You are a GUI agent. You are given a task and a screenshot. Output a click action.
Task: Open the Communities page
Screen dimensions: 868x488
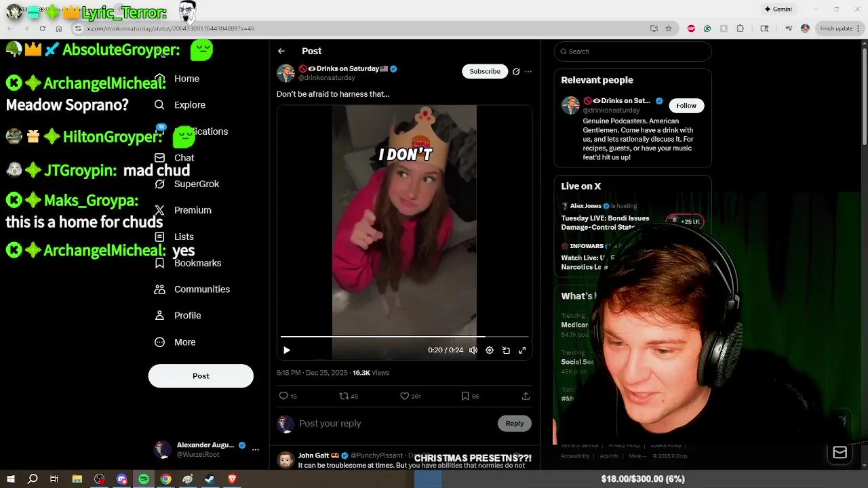pyautogui.click(x=192, y=289)
